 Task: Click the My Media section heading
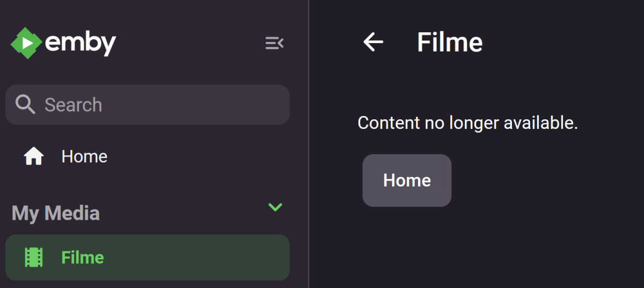pos(56,213)
